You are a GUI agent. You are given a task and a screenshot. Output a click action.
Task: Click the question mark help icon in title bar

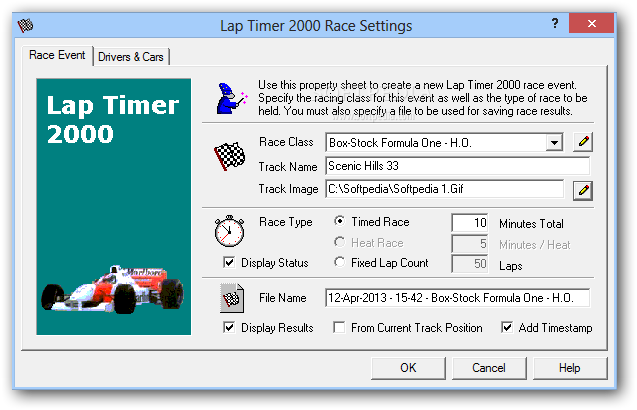(555, 23)
